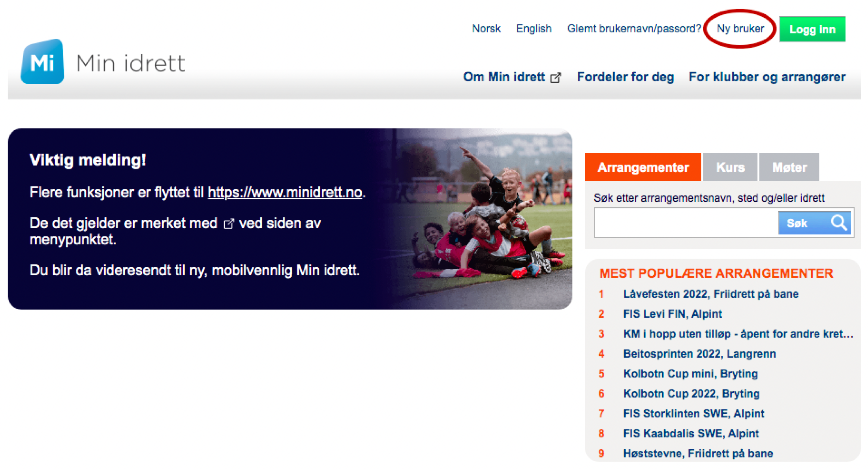
Task: Switch to the Møter tab
Action: 789,167
